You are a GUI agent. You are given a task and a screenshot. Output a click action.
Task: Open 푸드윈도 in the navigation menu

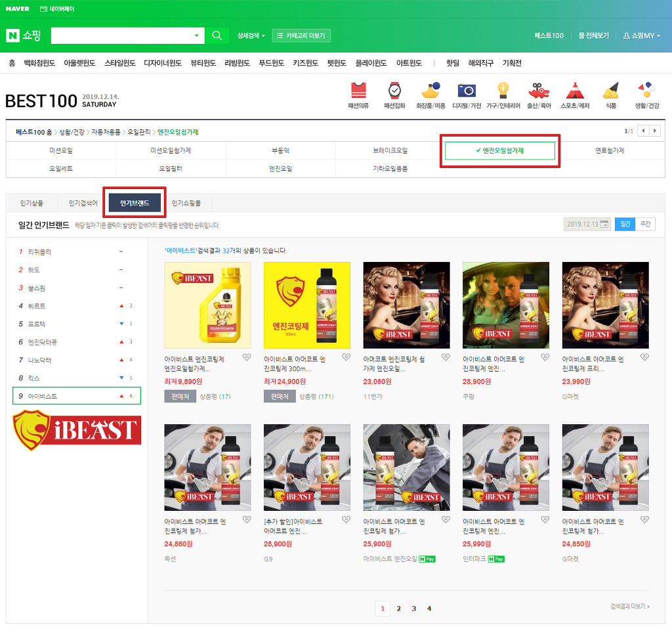[271, 63]
